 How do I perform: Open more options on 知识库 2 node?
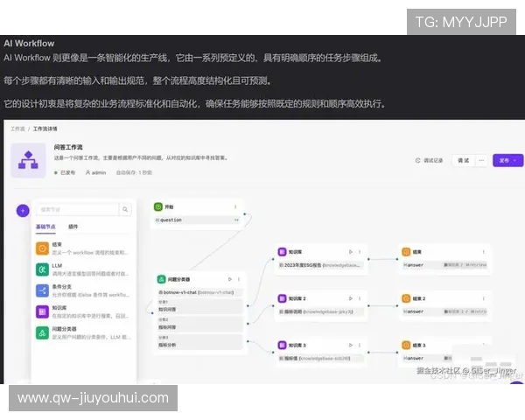[x=360, y=298]
